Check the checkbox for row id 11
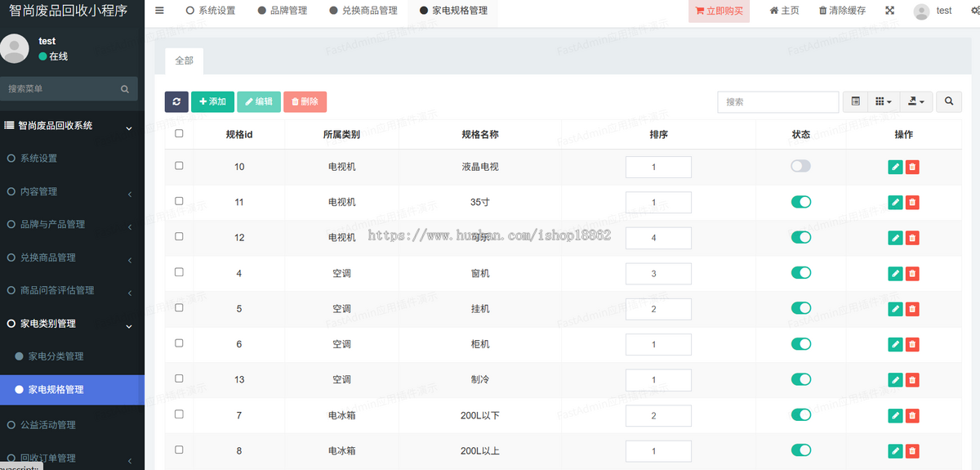The image size is (980, 470). 179,200
